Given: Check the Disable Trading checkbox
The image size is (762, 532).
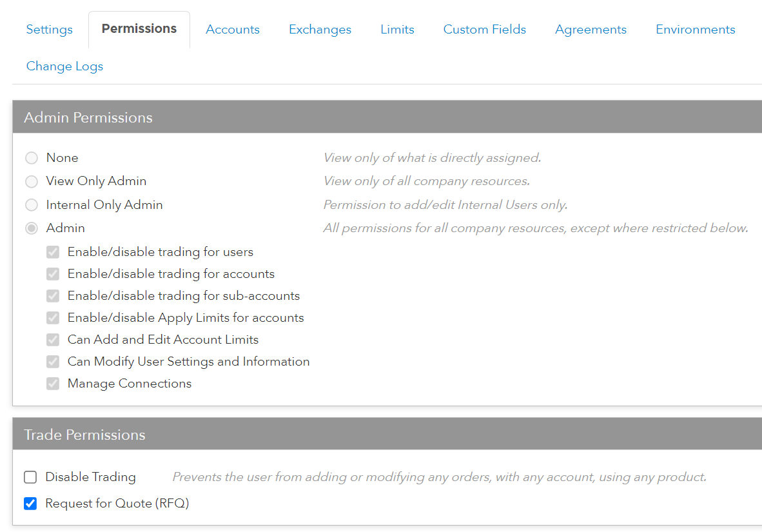Looking at the screenshot, I should [30, 477].
